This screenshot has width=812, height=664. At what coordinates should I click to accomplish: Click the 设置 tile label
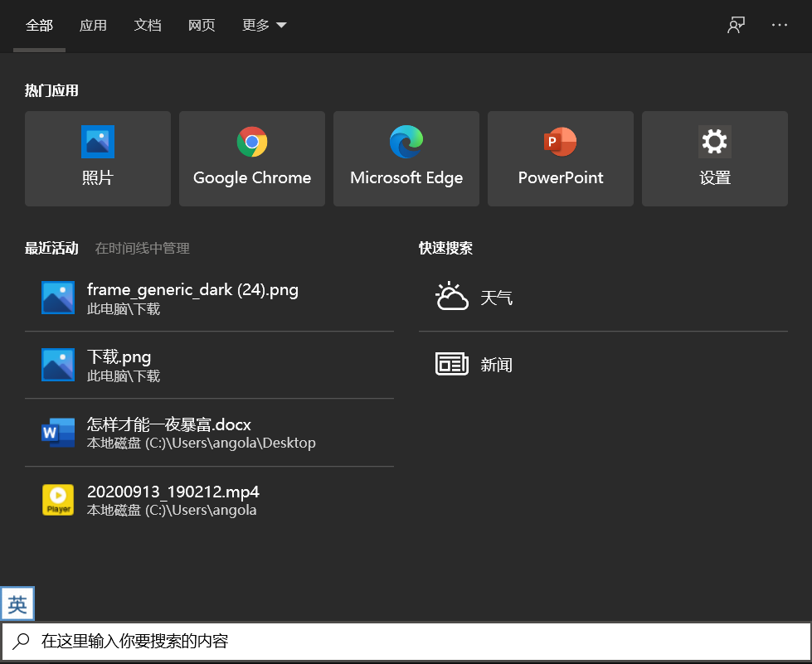715,177
